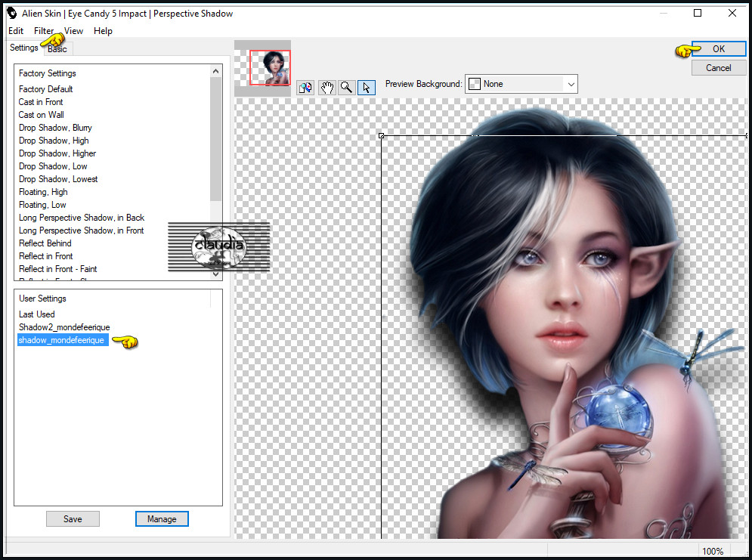Screen dimensions: 752x560
Task: Select the Last Used user setting
Action: (x=37, y=314)
